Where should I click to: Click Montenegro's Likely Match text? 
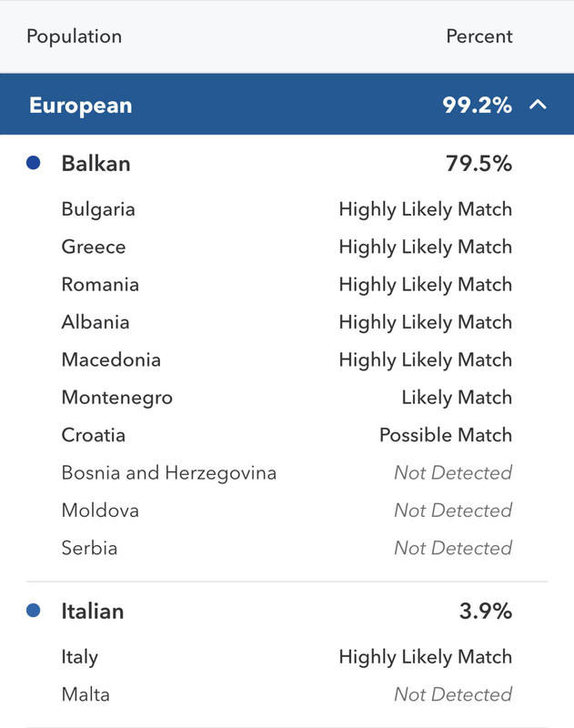pos(457,398)
